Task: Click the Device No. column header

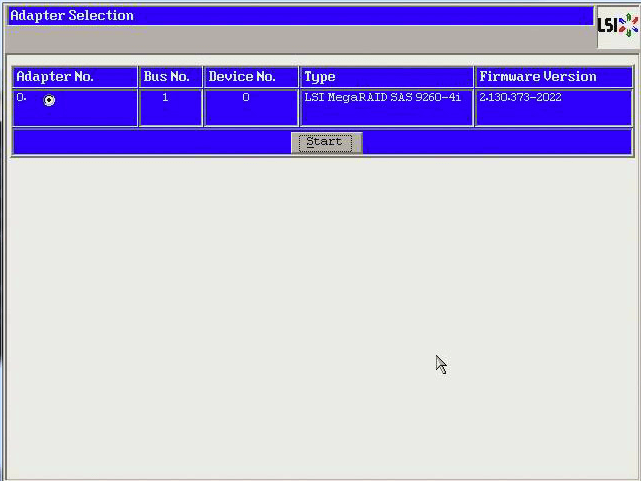Action: click(250, 77)
